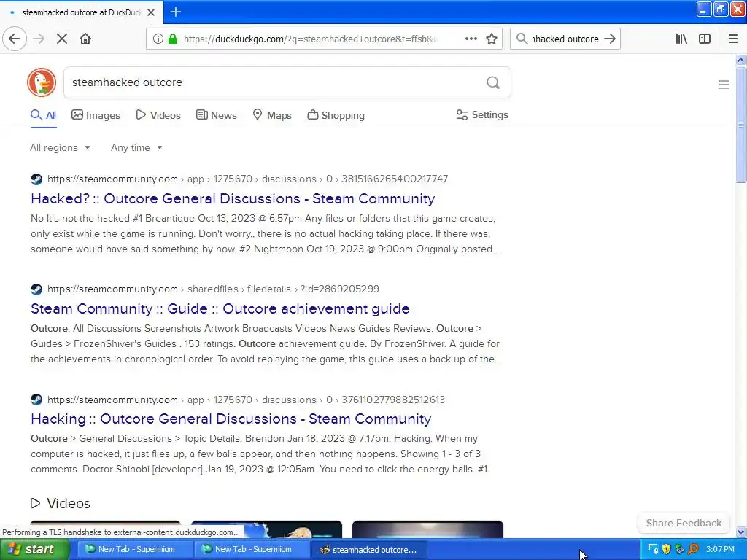Switch to steamhacked outcore taskbar window
Viewport: 747px width, 560px height.
(x=368, y=550)
